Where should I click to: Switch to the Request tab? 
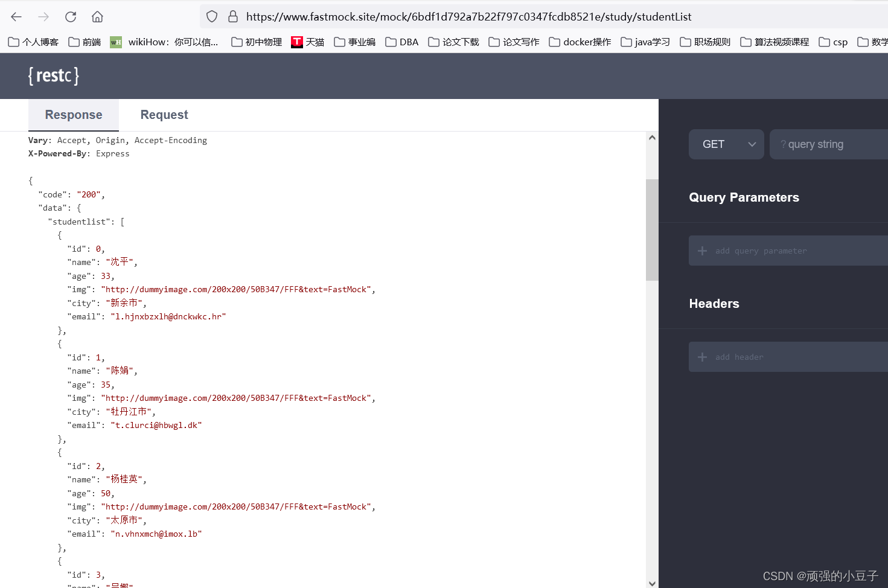(x=164, y=115)
